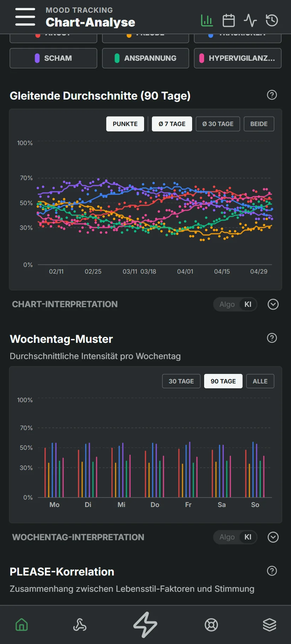Switch Chart-Interpretation to Algo mode
The height and width of the screenshot is (644, 291).
point(227,304)
